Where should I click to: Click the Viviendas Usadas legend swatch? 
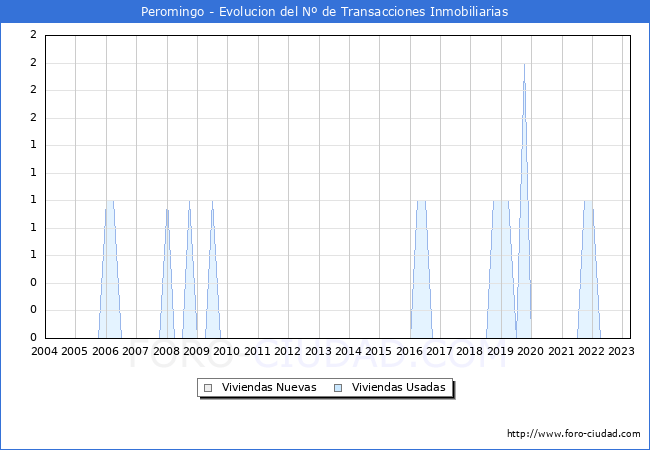click(338, 388)
